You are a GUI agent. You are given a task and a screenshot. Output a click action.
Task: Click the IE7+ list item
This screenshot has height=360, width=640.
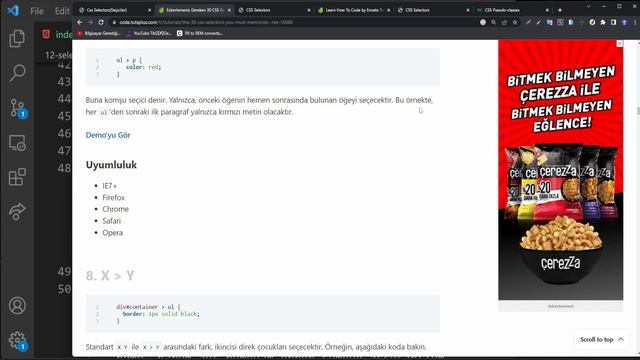tap(110, 186)
